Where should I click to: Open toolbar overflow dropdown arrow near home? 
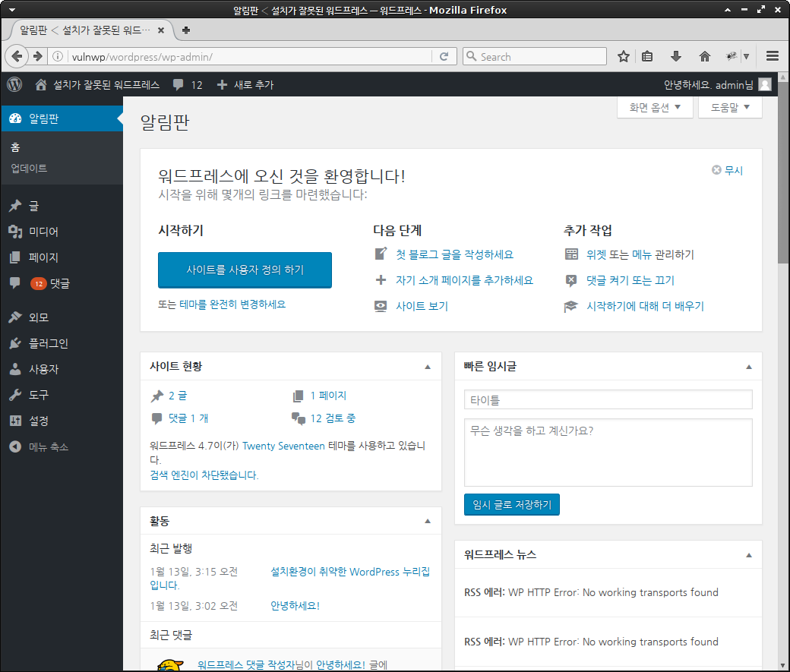pyautogui.click(x=746, y=56)
